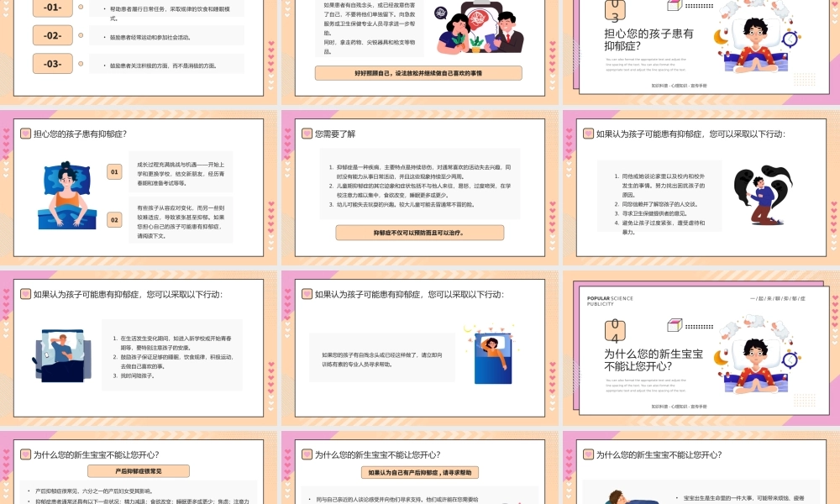840x504 pixels.
Task: Click text 鼓励患者经常运动和参加社会活动。
Action: [150, 38]
